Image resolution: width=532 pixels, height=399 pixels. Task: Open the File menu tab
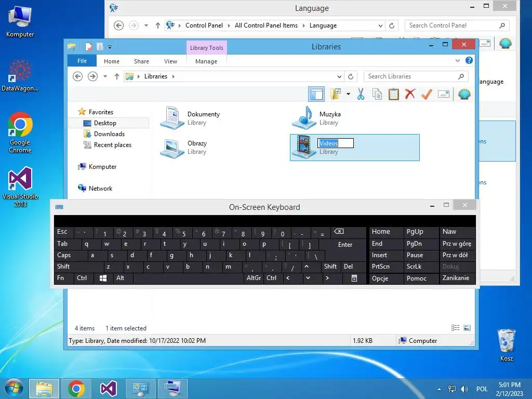[x=82, y=61]
